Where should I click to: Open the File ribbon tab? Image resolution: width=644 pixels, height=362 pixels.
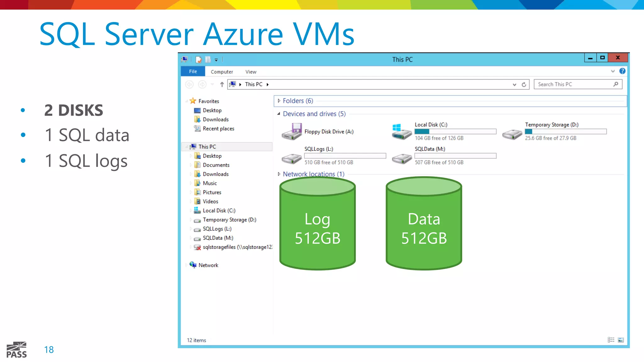pyautogui.click(x=193, y=71)
